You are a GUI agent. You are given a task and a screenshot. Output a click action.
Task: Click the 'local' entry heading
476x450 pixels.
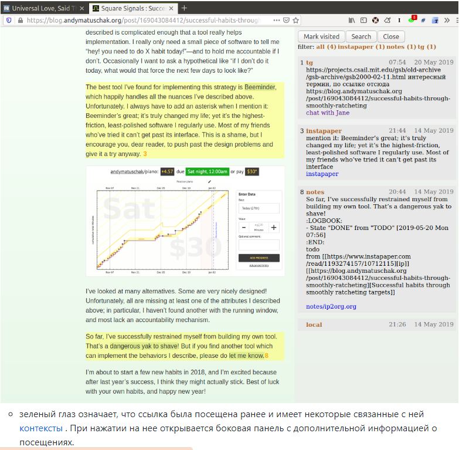(x=314, y=324)
